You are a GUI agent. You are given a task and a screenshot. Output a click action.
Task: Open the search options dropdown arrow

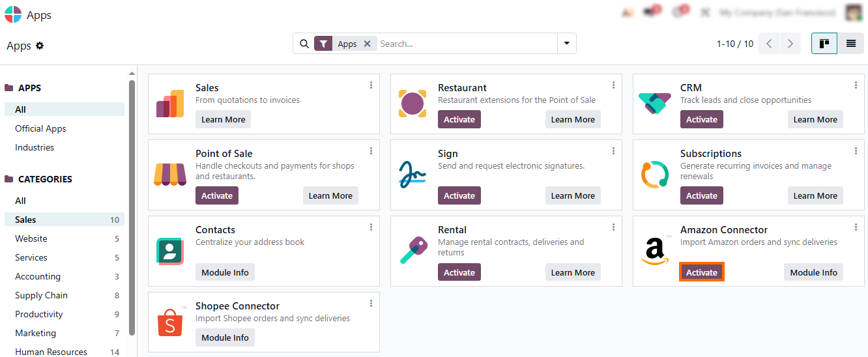(x=566, y=44)
